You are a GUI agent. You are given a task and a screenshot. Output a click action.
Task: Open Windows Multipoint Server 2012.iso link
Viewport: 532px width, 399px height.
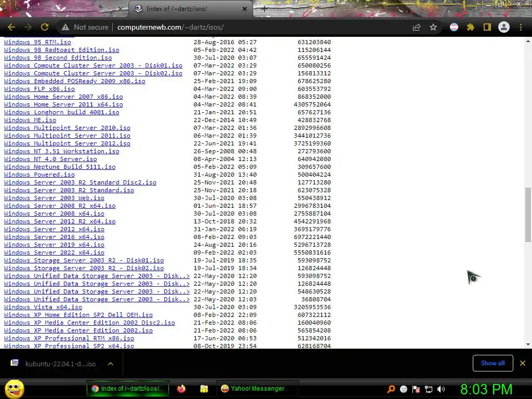[67, 143]
